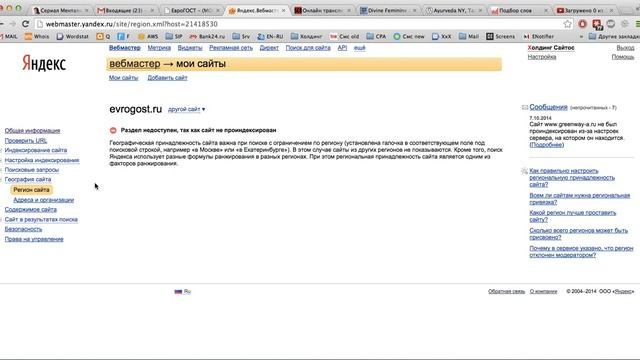This screenshot has height=360, width=640.
Task: Open Поисковые запросы section
Action: click(31, 170)
